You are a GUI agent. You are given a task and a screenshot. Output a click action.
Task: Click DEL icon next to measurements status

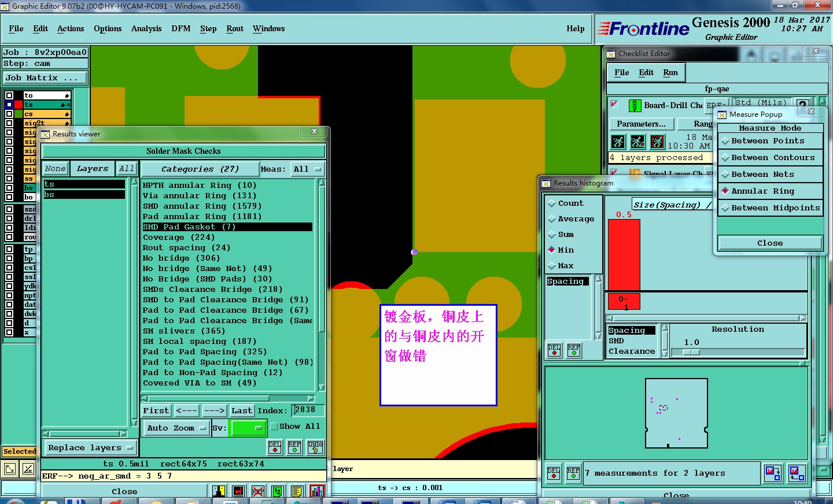[554, 473]
